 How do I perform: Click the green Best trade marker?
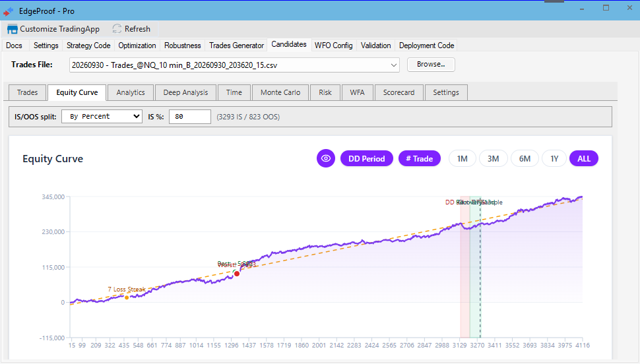point(234,272)
